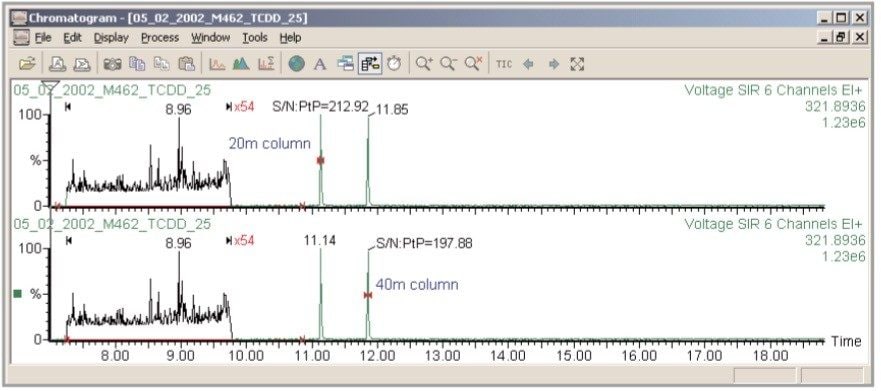Click the zoom in magnifier icon

point(424,64)
